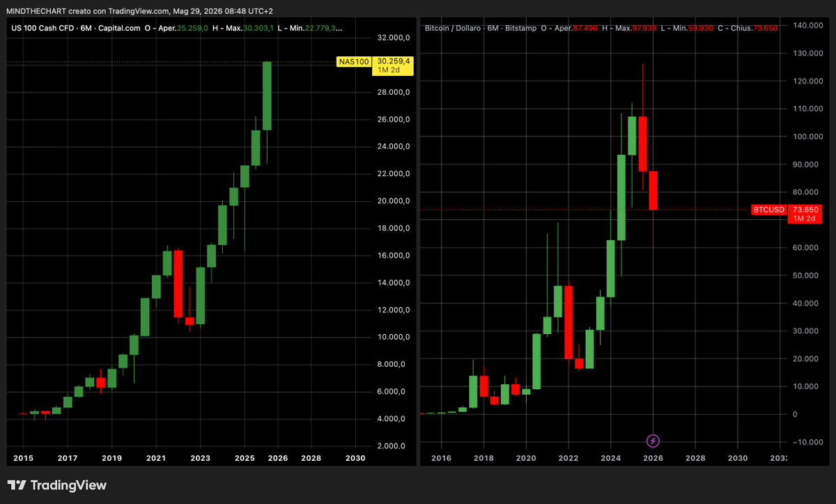Click the purple lightning event icon on Bitcoin chart
The width and height of the screenshot is (836, 504).
tap(653, 441)
